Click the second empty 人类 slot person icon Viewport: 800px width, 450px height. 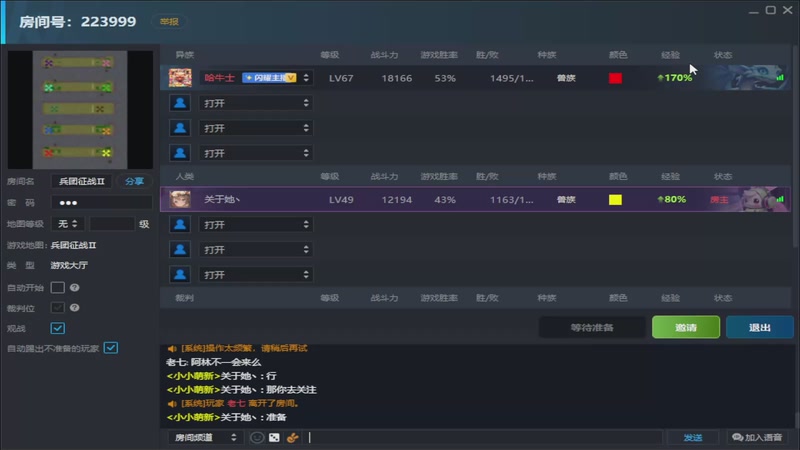point(180,249)
